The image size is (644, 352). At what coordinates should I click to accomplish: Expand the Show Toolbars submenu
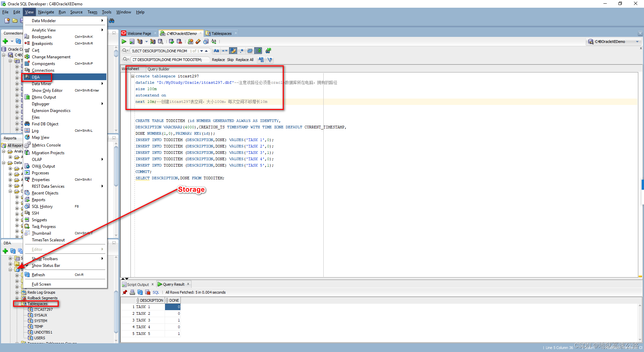tap(65, 259)
